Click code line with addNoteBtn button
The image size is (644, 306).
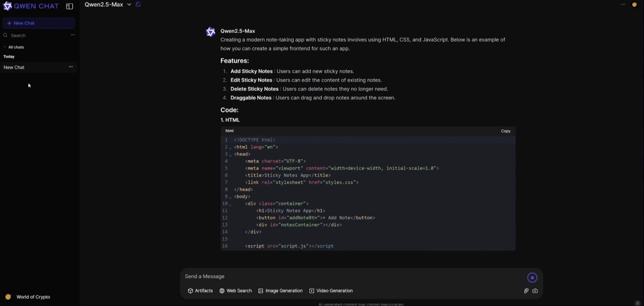(x=315, y=218)
